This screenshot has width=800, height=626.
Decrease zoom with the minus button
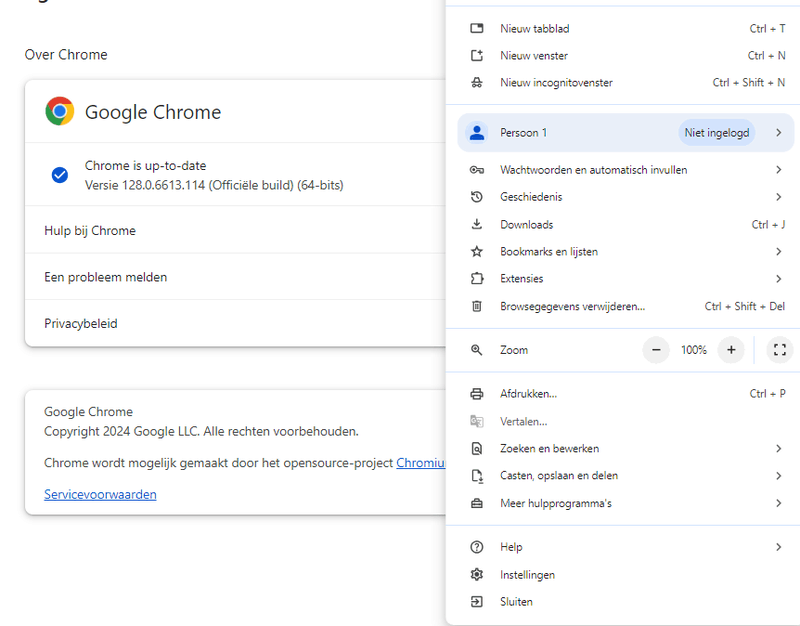[656, 350]
